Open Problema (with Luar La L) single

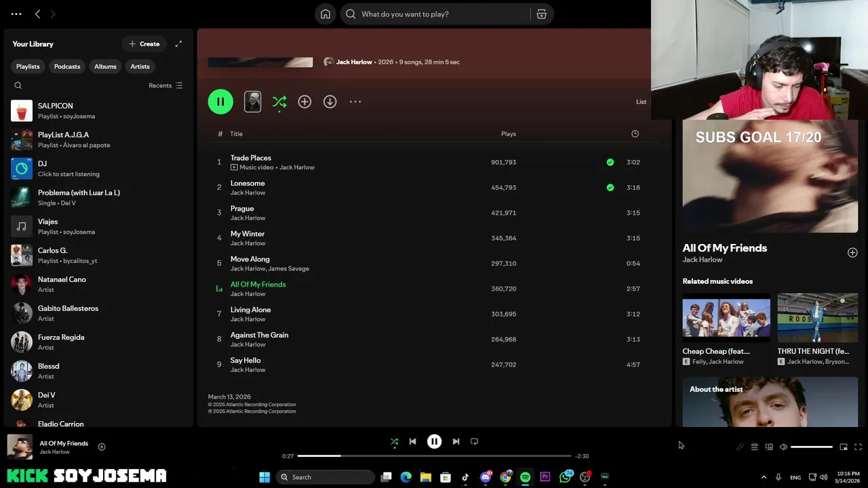click(98, 197)
